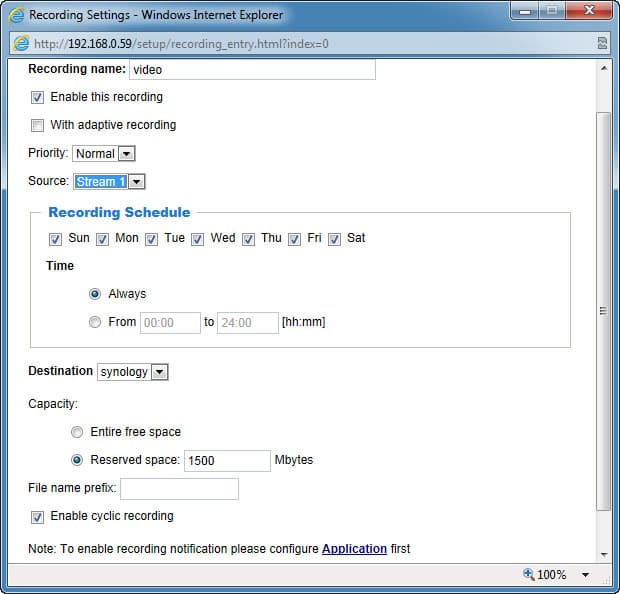The width and height of the screenshot is (620, 594).
Task: Open the Destination dropdown showing synology
Action: 132,372
